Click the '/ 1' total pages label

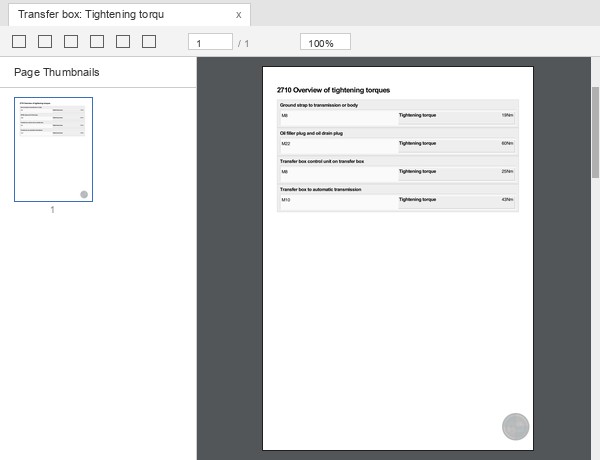tap(243, 44)
